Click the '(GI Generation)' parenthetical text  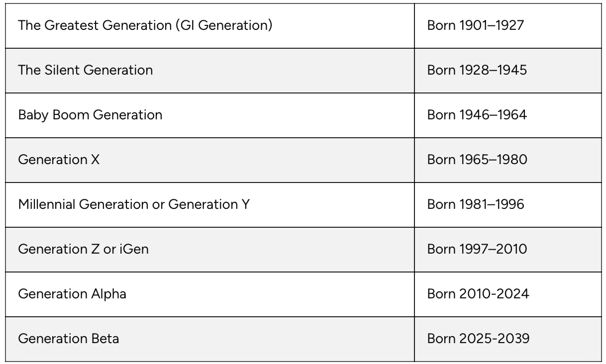point(223,25)
